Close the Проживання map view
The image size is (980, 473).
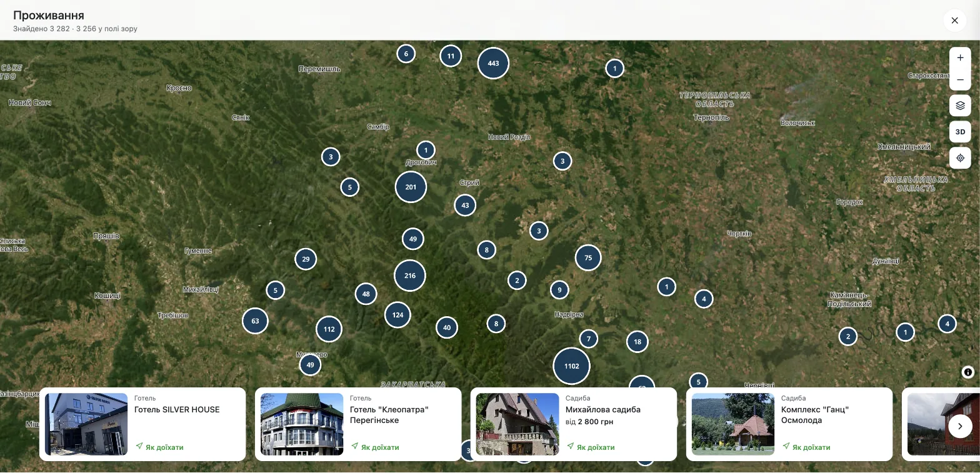[954, 20]
